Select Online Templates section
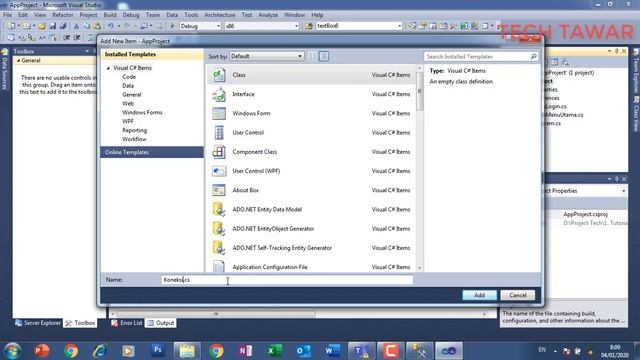This screenshot has height=360, width=640. tap(152, 152)
